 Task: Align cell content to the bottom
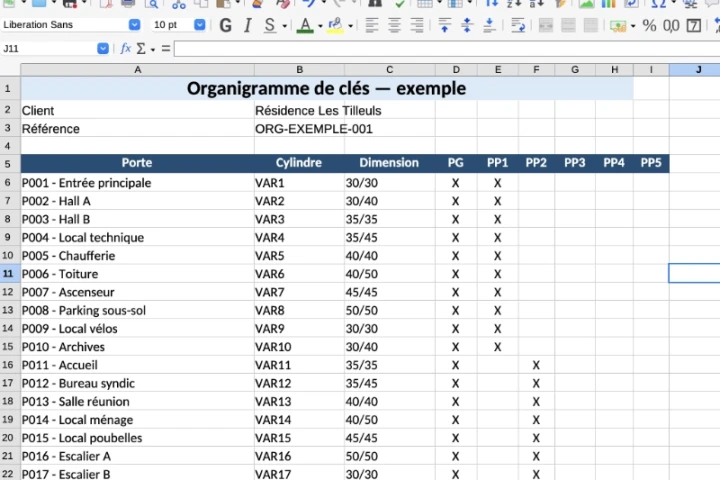(x=489, y=25)
